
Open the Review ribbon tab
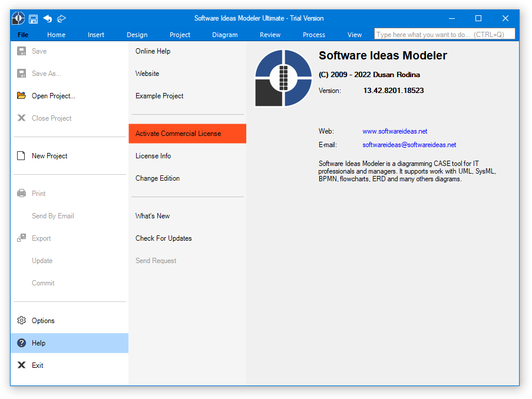click(270, 35)
